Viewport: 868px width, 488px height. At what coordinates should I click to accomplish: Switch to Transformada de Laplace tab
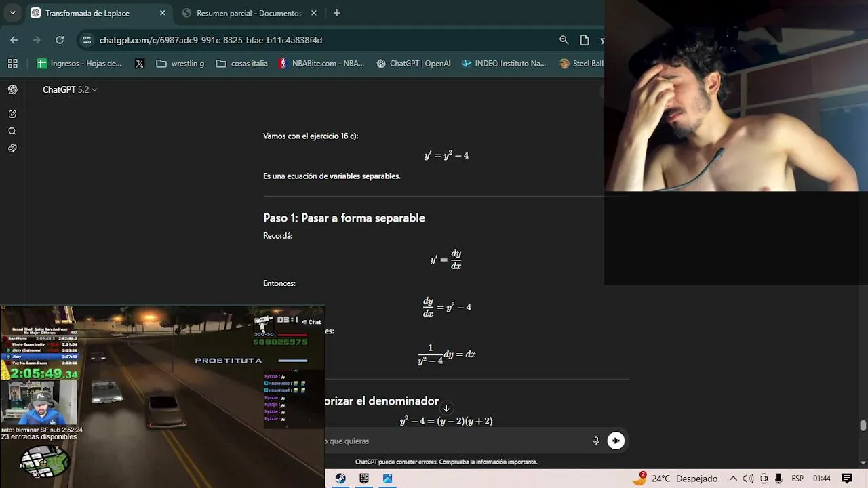click(x=98, y=13)
